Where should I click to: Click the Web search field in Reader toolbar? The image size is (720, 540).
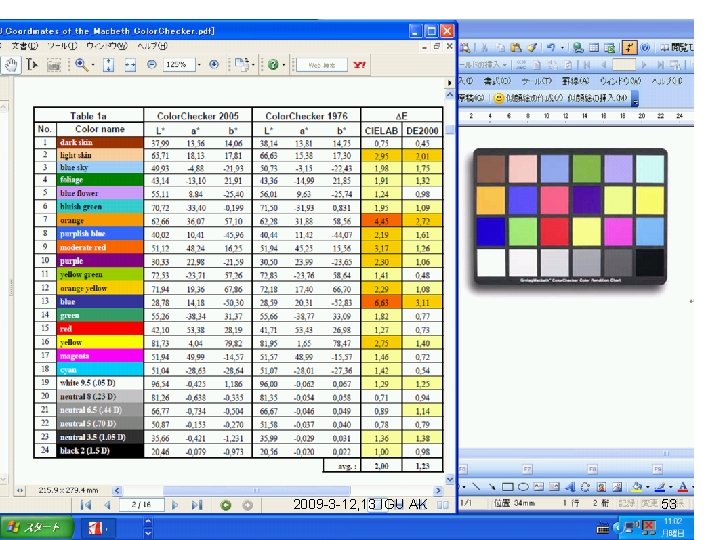click(x=322, y=65)
